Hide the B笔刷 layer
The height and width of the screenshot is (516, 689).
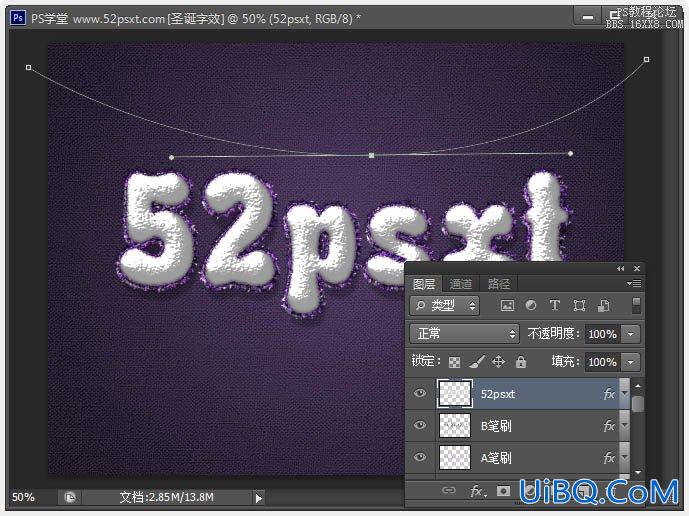point(420,425)
